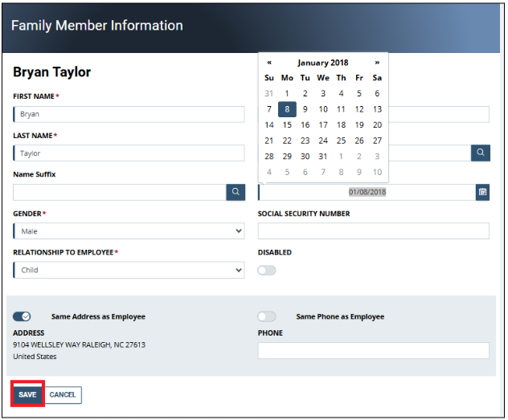Image resolution: width=508 pixels, height=420 pixels.
Task: Go to next month in calendar
Action: 377,63
